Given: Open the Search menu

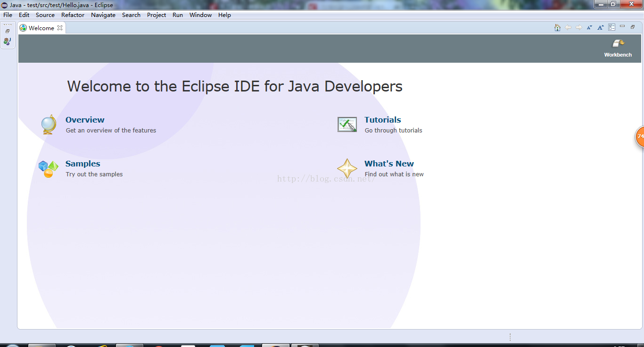Looking at the screenshot, I should coord(131,15).
